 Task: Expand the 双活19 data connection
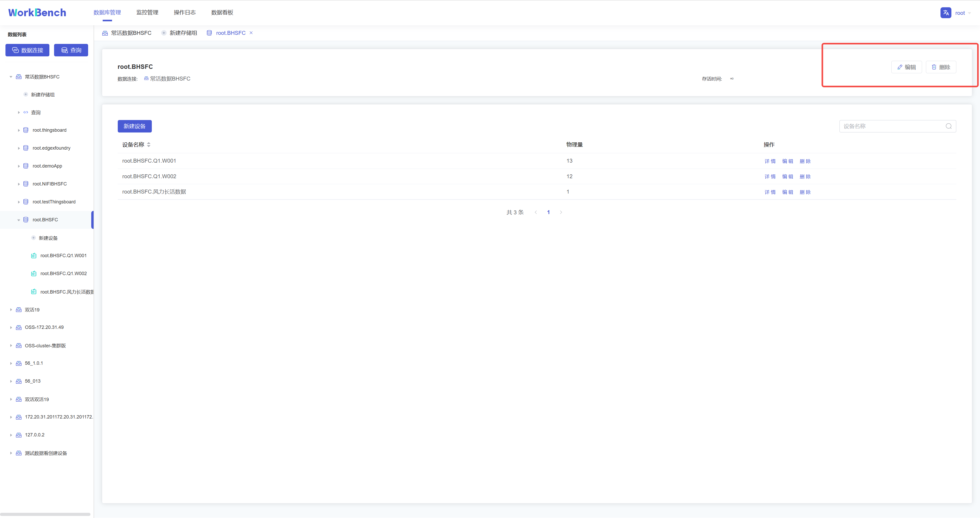coord(11,310)
